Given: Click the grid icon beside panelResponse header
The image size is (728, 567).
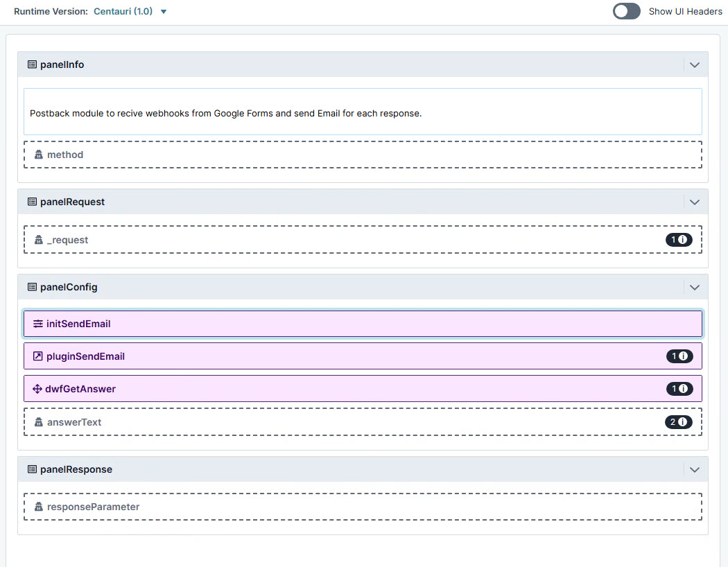Looking at the screenshot, I should [x=32, y=469].
